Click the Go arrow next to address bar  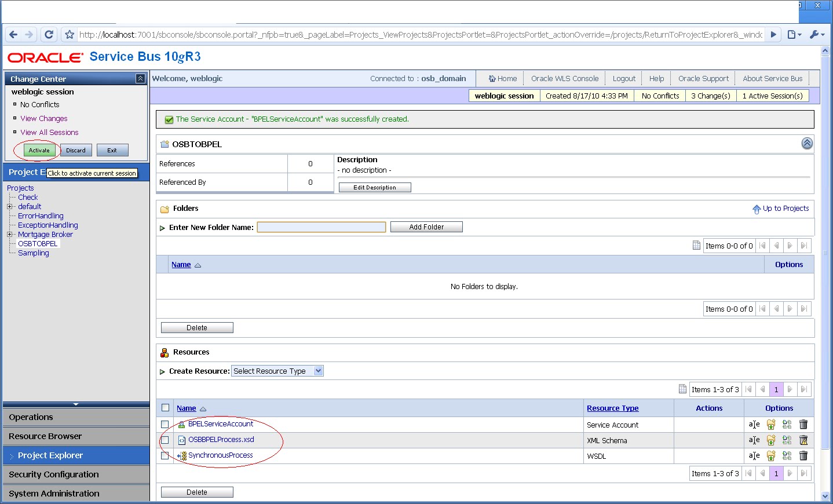(773, 34)
